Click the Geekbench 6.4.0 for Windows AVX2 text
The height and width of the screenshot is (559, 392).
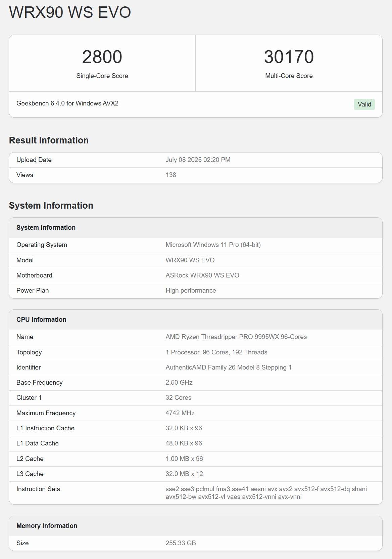67,103
